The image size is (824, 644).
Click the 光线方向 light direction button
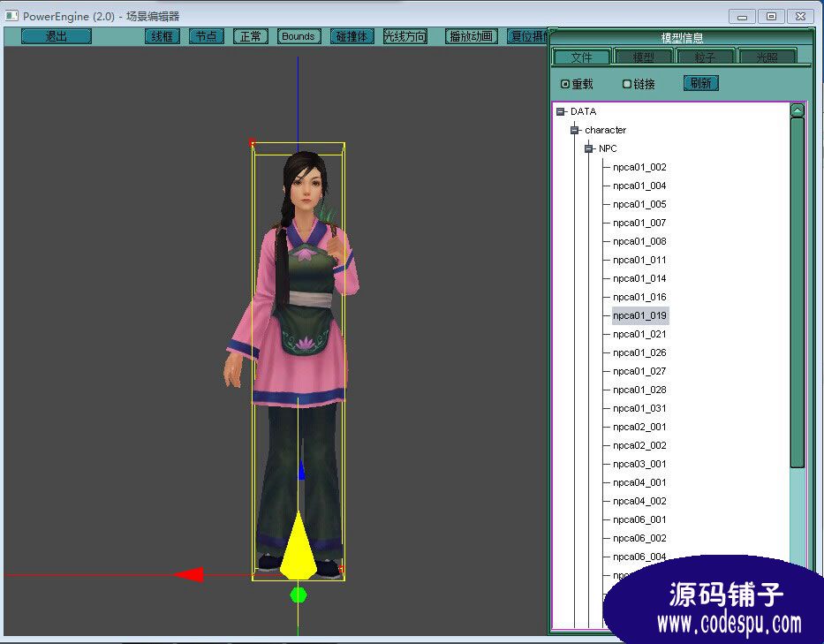(404, 36)
